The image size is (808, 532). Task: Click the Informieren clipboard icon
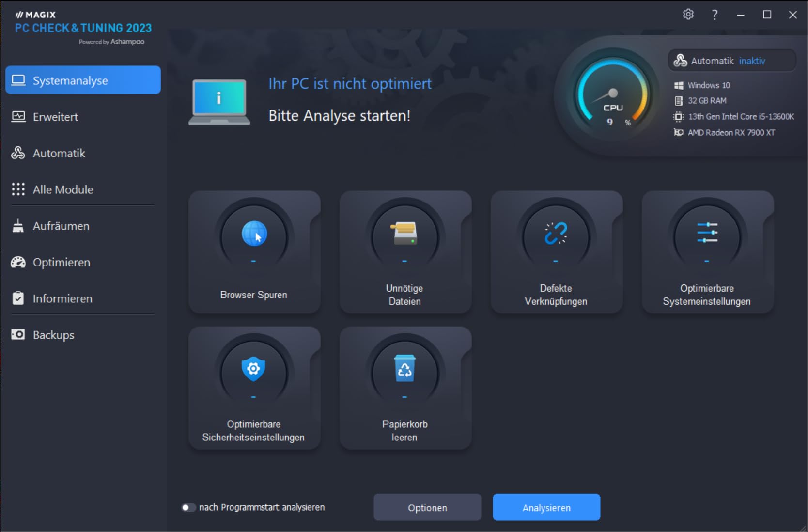pos(18,298)
